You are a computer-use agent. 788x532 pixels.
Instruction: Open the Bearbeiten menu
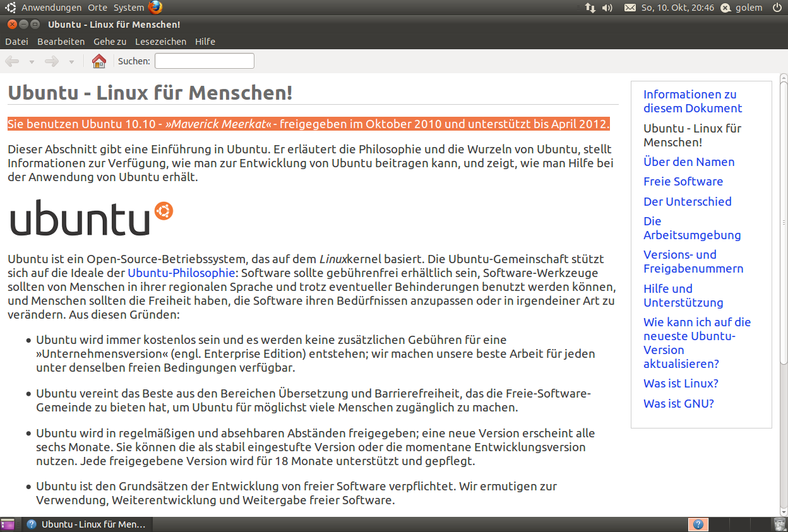61,42
